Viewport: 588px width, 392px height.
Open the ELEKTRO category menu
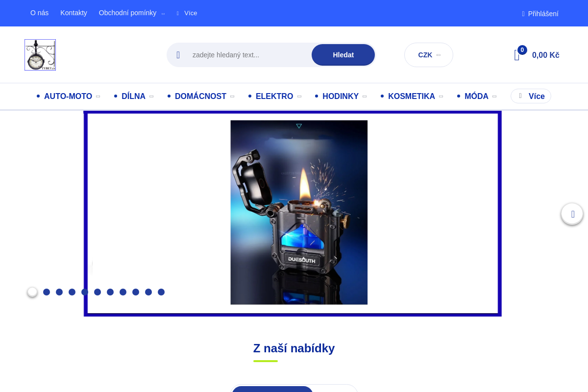tap(274, 97)
